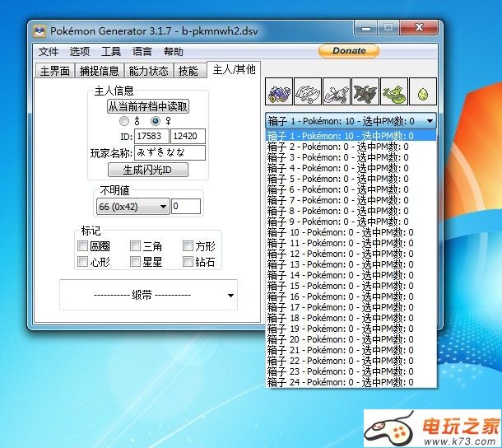The image size is (502, 448).
Task: Select the egg icon party slot
Action: tap(423, 91)
